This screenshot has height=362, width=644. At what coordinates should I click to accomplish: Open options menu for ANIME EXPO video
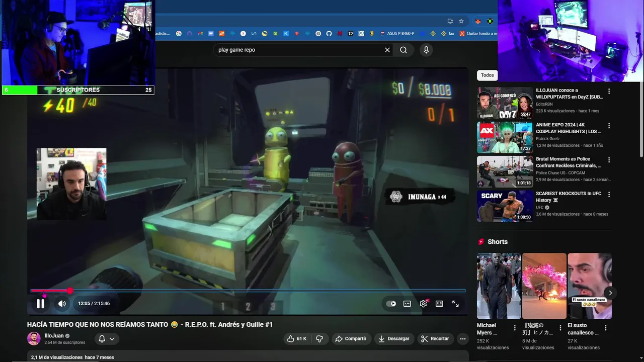point(609,126)
